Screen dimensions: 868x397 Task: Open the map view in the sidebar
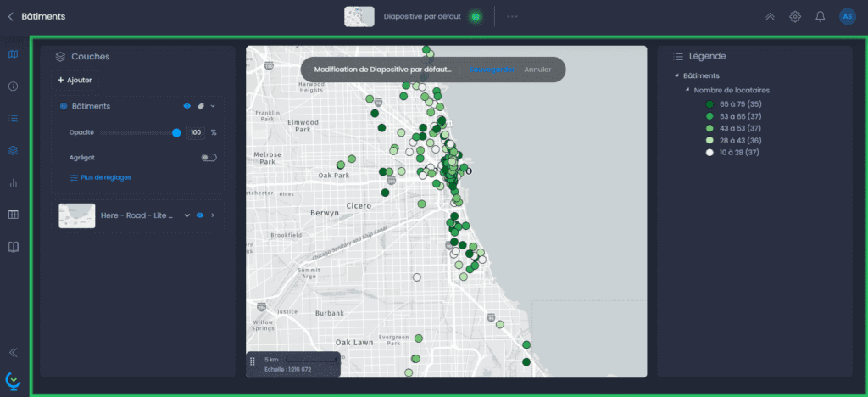click(x=14, y=54)
